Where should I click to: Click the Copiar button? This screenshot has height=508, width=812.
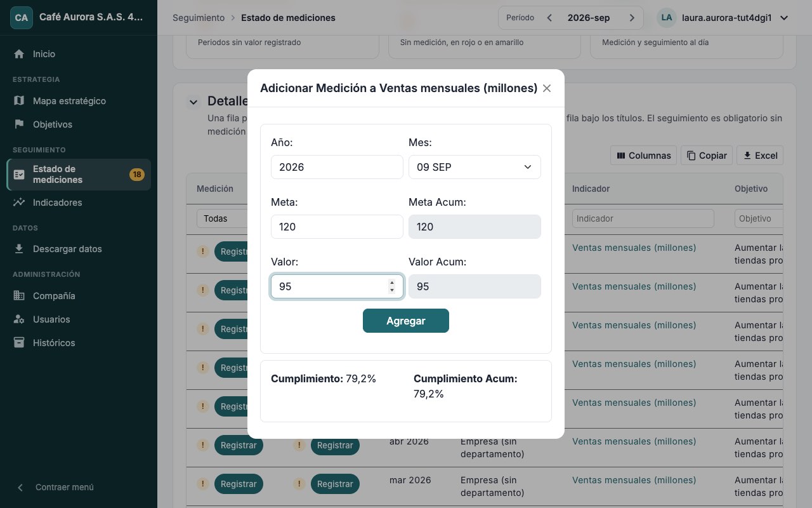point(707,156)
